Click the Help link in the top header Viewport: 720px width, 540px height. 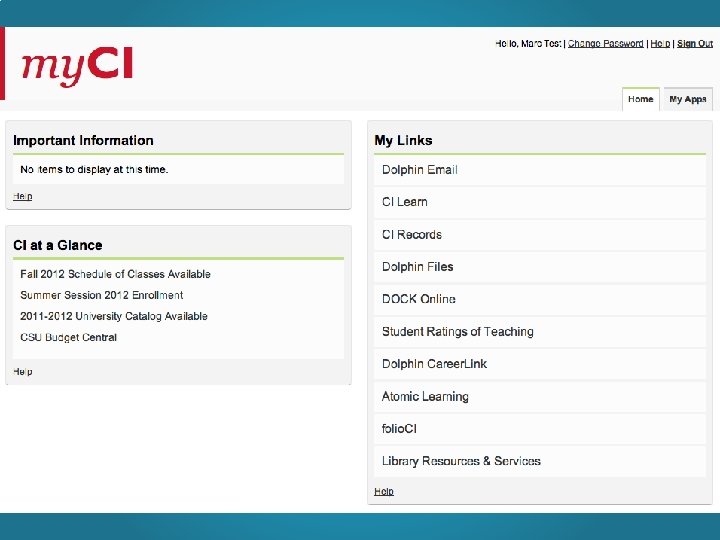pyautogui.click(x=660, y=44)
